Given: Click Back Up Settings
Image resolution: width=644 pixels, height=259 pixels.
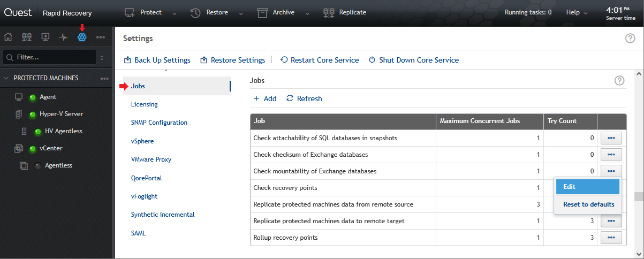Looking at the screenshot, I should click(157, 60).
